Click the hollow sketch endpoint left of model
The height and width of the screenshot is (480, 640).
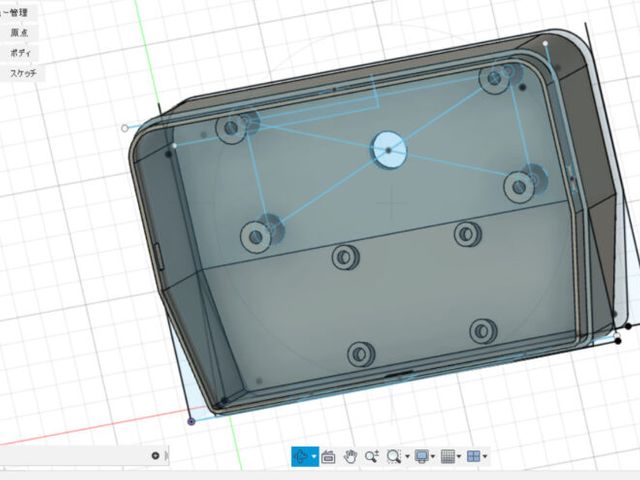[125, 128]
